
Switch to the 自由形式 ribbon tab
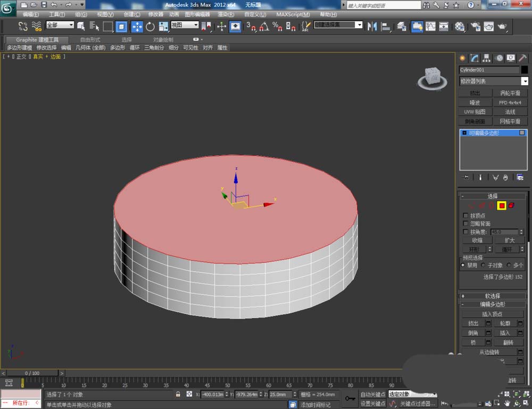(x=90, y=40)
